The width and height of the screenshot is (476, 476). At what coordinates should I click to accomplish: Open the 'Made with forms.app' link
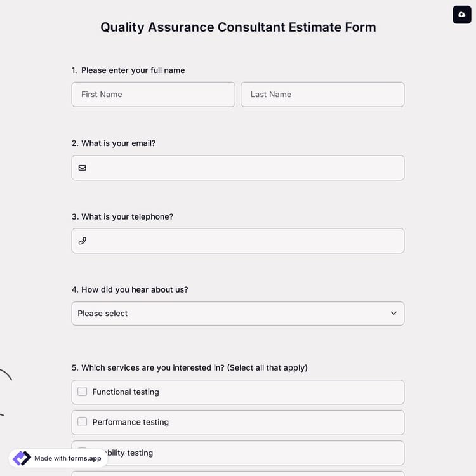click(67, 458)
